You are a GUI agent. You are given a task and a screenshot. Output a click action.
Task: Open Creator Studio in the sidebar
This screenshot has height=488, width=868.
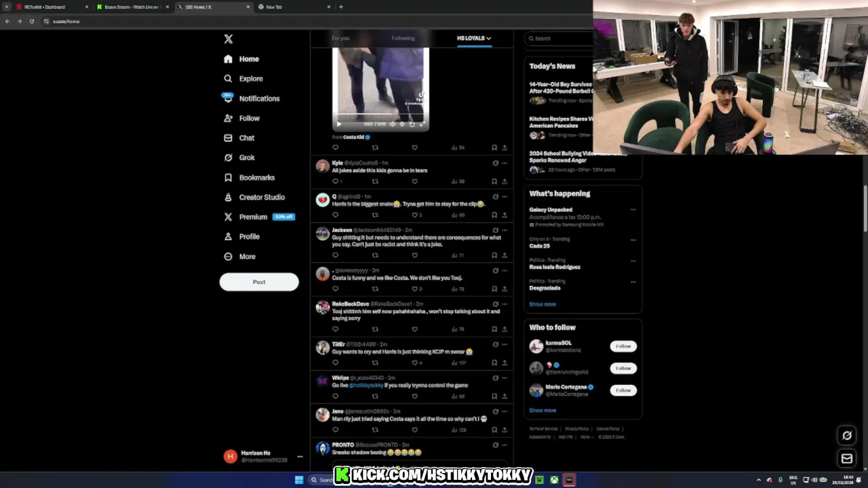point(254,197)
